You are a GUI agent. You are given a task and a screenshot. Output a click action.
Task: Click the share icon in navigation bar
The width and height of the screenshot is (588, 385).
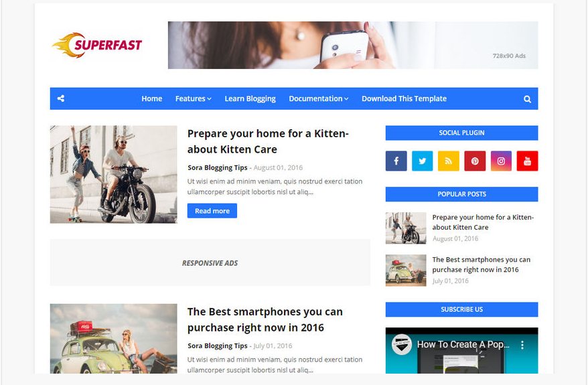(x=61, y=98)
